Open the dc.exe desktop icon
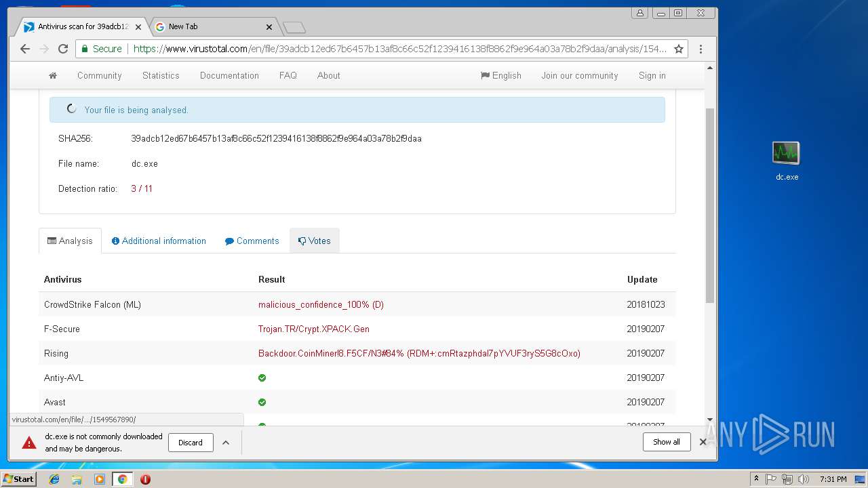Viewport: 868px width, 488px height. [x=787, y=161]
